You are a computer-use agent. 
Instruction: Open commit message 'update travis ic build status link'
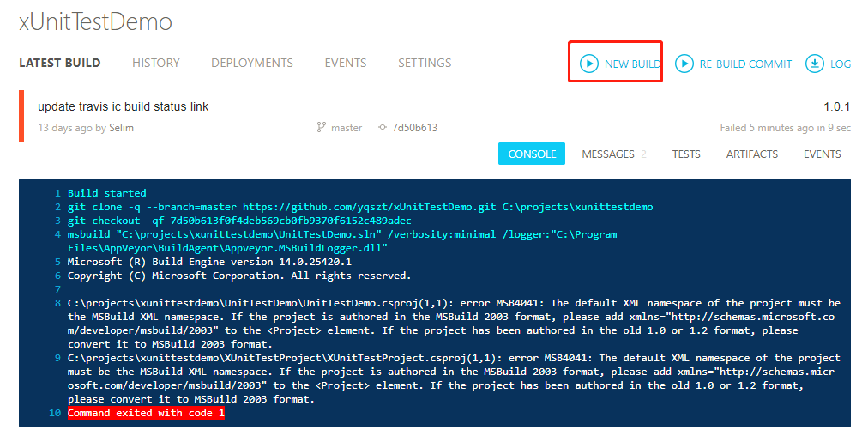click(x=123, y=106)
